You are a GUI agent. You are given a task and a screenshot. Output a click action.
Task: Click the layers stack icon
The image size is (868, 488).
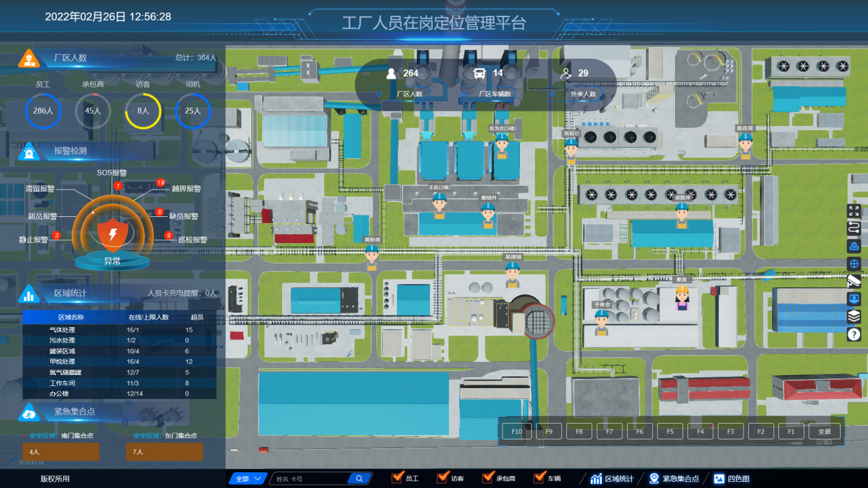point(854,316)
